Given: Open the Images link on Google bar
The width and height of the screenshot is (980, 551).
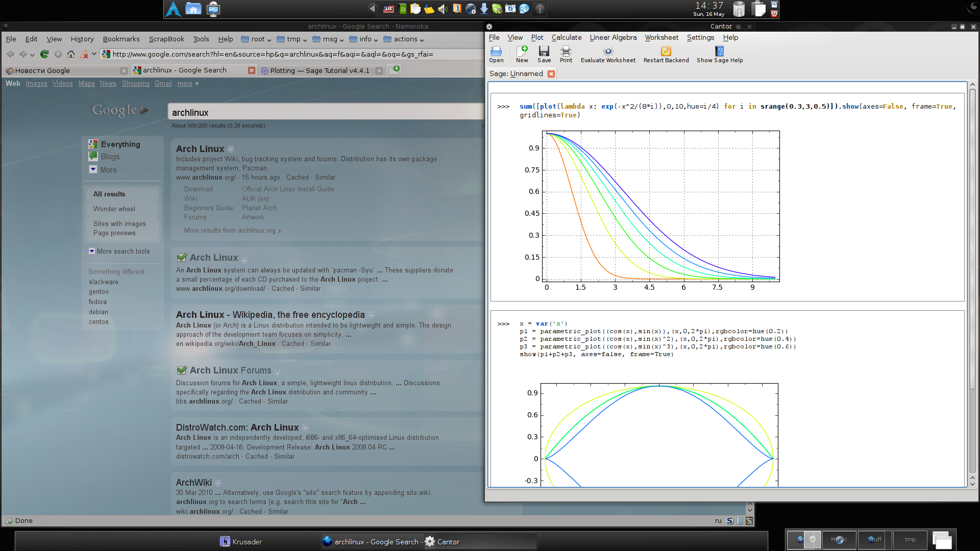Looking at the screenshot, I should 36,84.
